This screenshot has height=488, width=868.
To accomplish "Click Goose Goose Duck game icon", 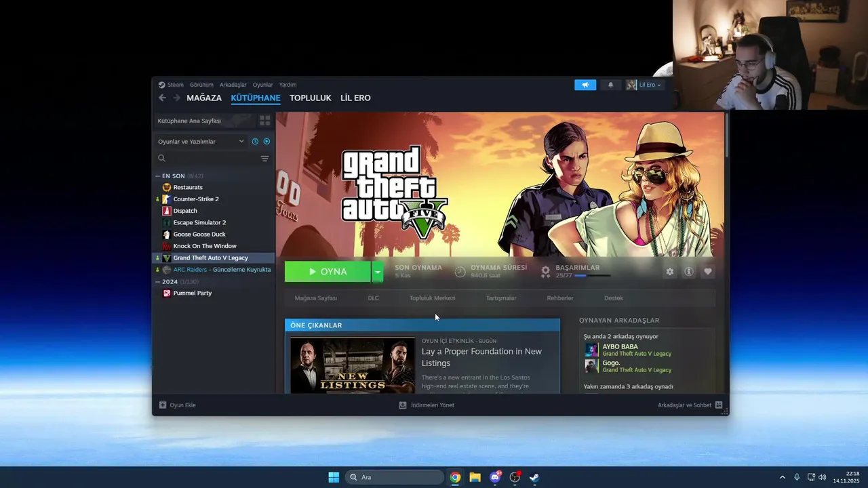I will tap(167, 235).
